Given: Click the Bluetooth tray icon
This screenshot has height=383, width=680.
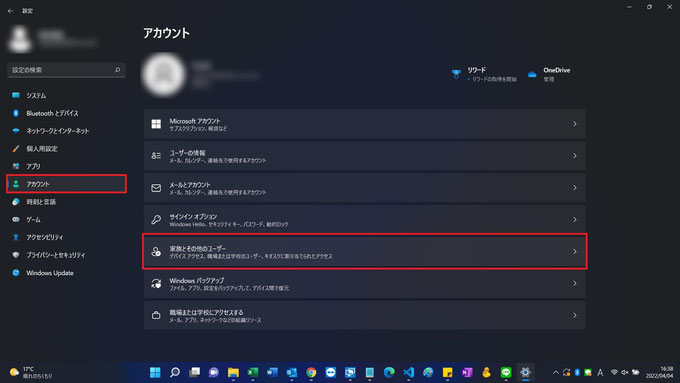Looking at the screenshot, I should pyautogui.click(x=577, y=373).
